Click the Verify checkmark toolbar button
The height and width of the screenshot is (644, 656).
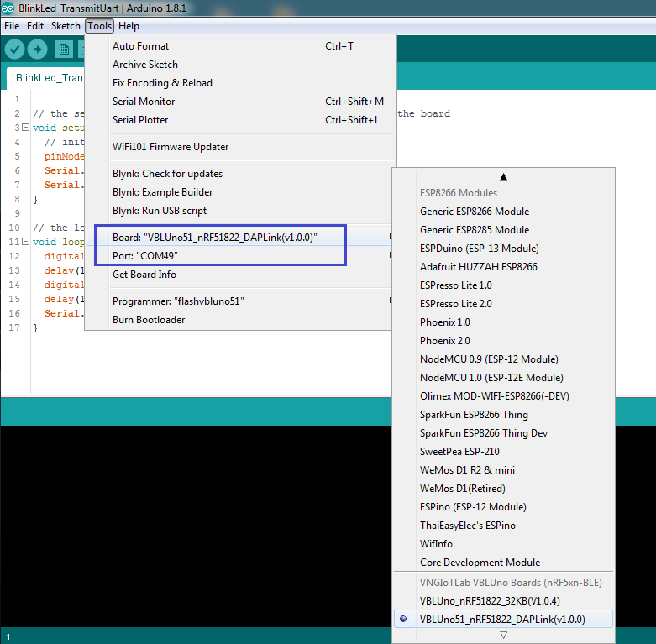(14, 50)
